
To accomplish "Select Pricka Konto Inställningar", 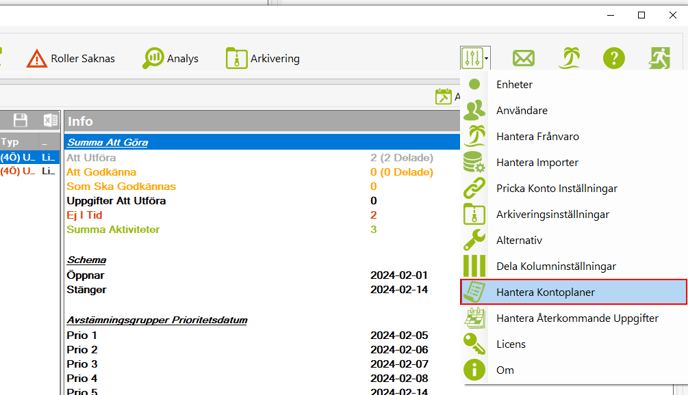I will 573,188.
